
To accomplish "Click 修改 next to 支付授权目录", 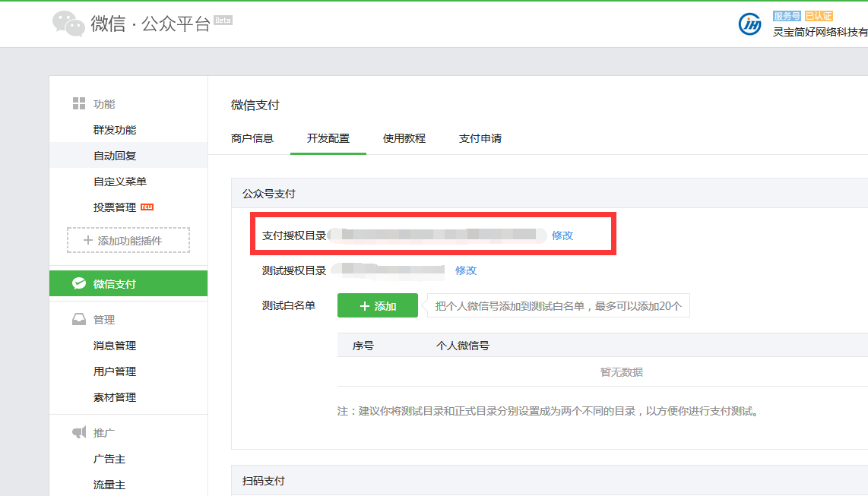I will point(562,235).
